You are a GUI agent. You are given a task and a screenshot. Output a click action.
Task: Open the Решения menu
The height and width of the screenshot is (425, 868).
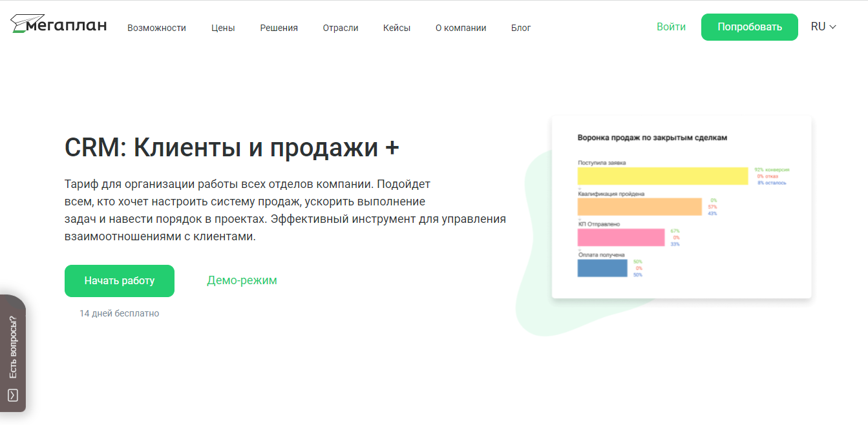click(x=279, y=28)
